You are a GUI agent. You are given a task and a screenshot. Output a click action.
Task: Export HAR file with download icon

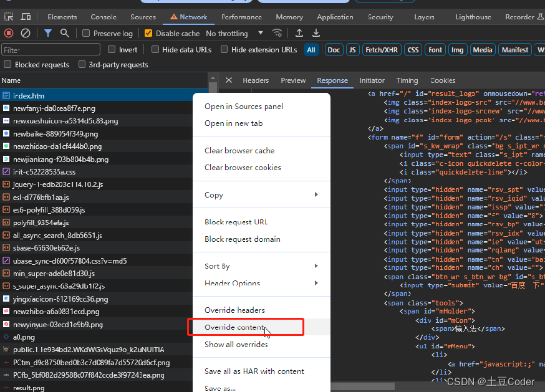pos(316,33)
